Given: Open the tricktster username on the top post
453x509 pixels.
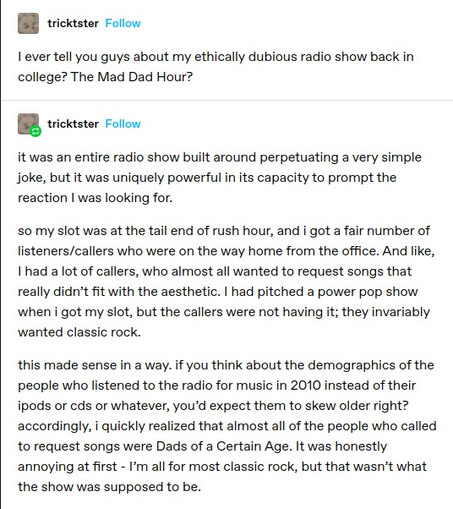Looking at the screenshot, I should tap(73, 23).
